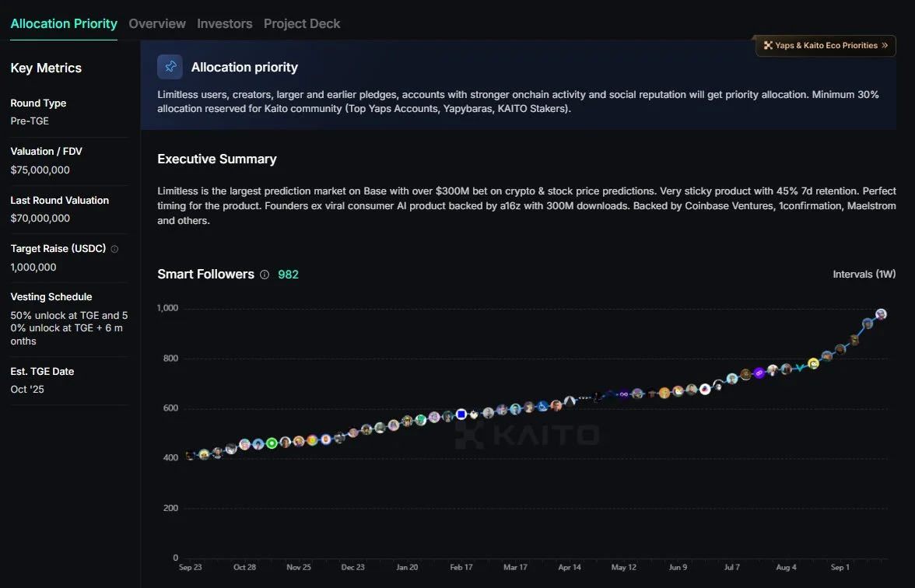Screen dimensions: 915x588
Task: Click the info icon next to Target Raise
Action: 114,250
